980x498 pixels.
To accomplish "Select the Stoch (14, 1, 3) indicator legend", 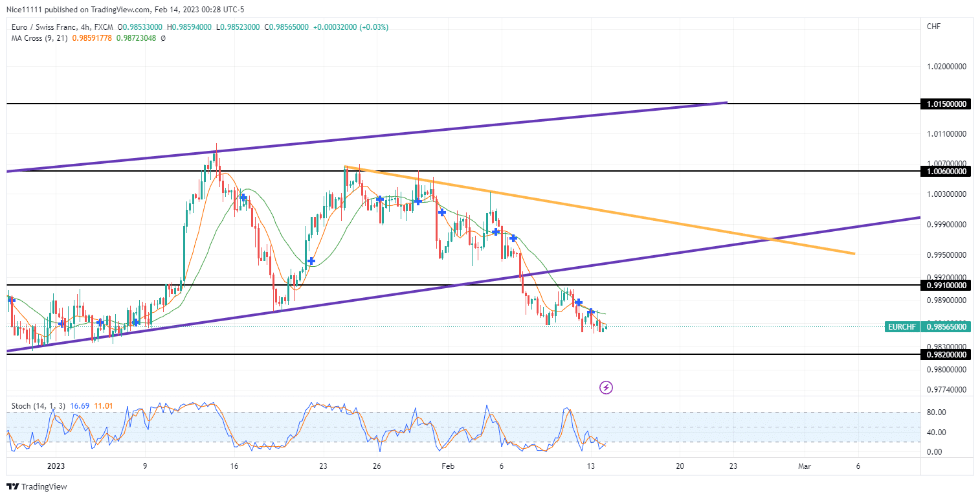I will pyautogui.click(x=39, y=406).
